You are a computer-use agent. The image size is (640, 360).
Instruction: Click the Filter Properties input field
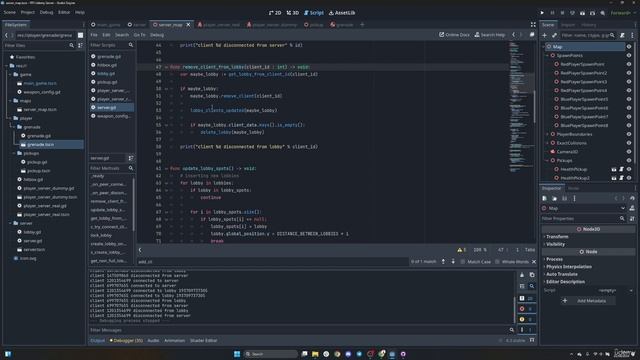click(x=580, y=219)
